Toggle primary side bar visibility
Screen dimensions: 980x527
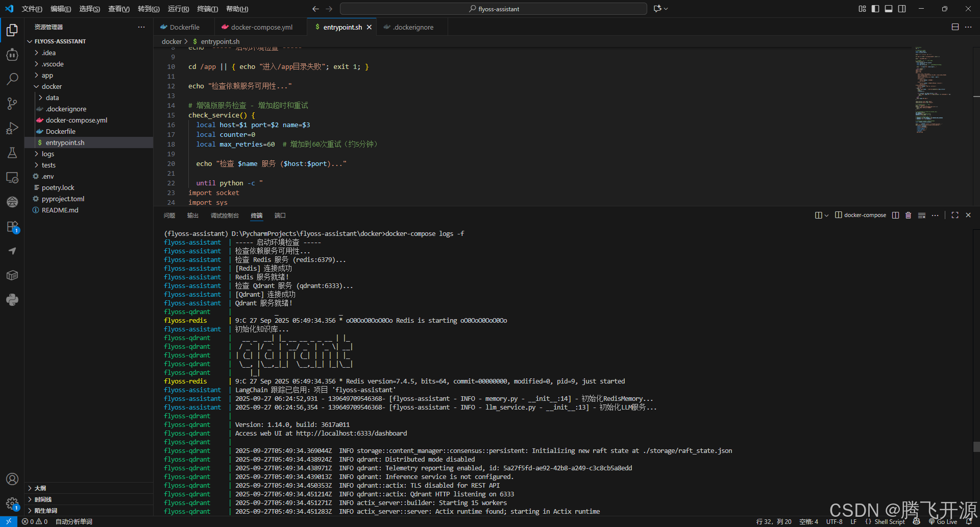[875, 9]
